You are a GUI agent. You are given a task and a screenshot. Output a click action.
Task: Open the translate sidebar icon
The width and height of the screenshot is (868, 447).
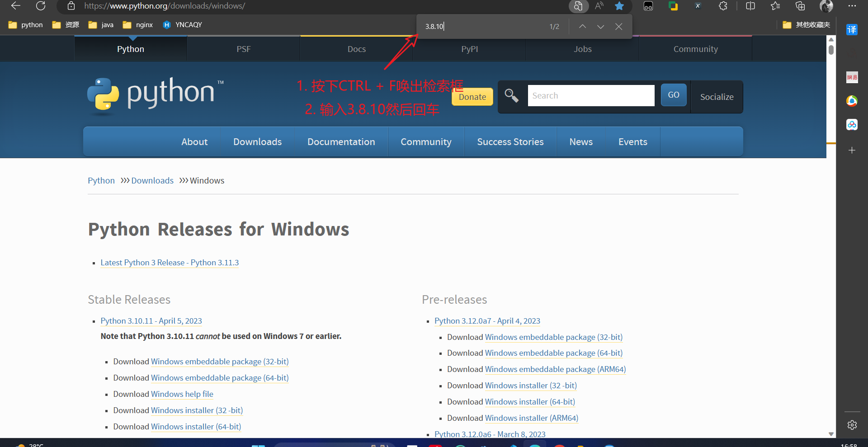852,30
